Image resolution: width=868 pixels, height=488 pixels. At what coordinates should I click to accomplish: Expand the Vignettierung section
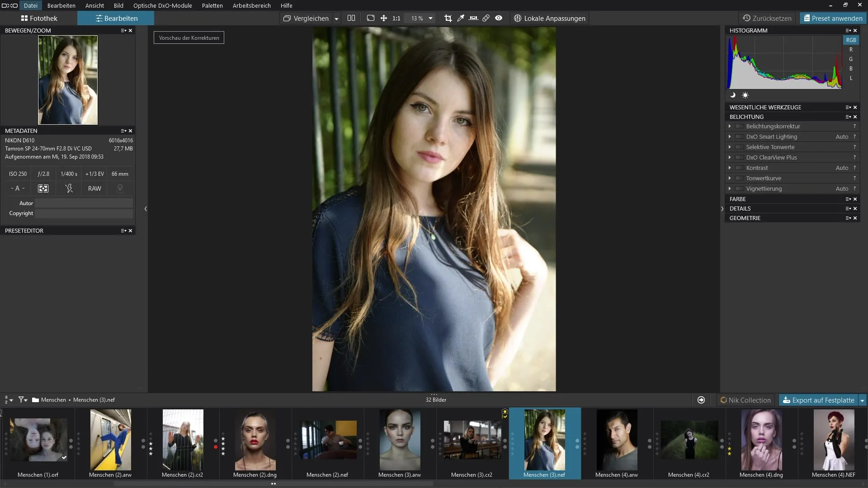tap(730, 188)
